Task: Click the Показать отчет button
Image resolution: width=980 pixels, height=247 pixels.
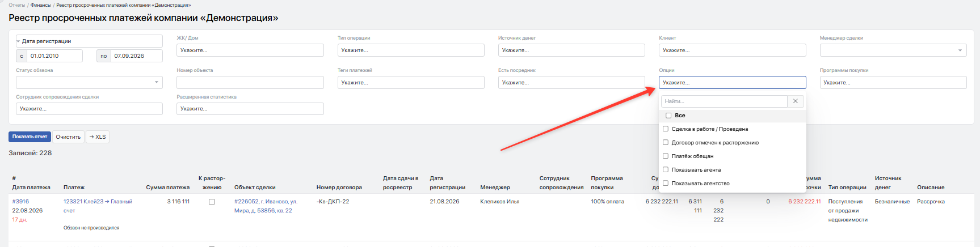Action: [x=30, y=137]
